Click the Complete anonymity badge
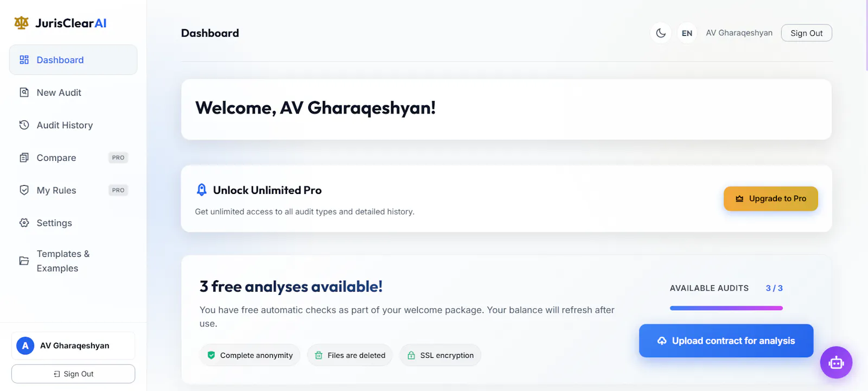The height and width of the screenshot is (391, 868). tap(250, 355)
